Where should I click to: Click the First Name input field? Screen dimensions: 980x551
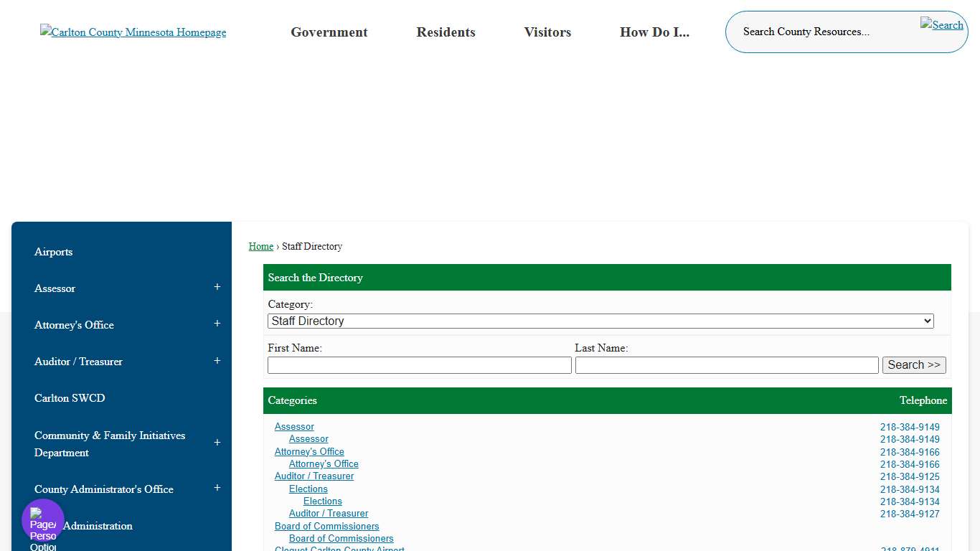tap(419, 364)
